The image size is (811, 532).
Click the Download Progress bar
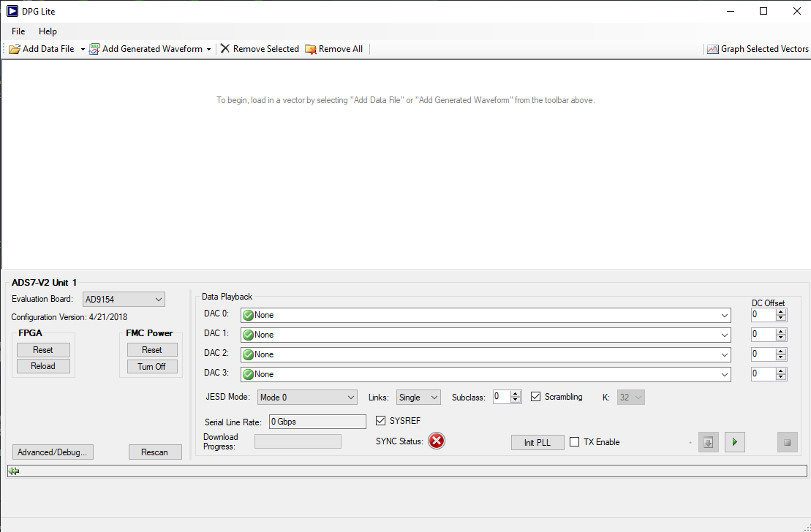[x=298, y=441]
